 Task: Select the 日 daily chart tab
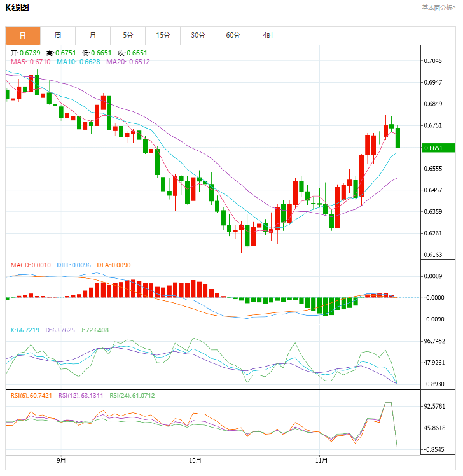pyautogui.click(x=23, y=36)
